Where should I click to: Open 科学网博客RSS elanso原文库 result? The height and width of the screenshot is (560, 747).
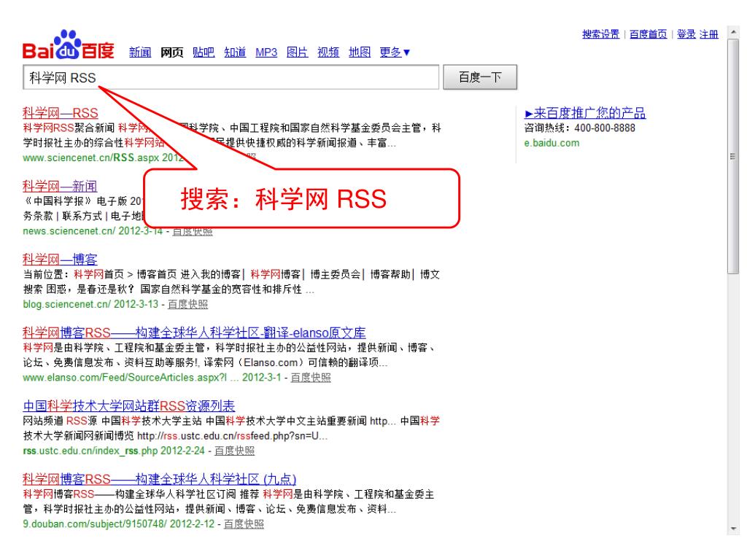click(x=194, y=332)
